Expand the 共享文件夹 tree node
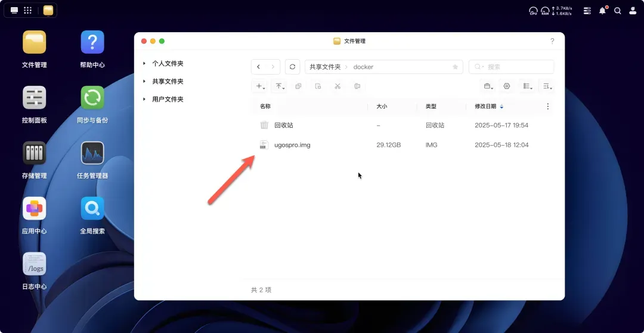This screenshot has height=333, width=644. point(144,81)
